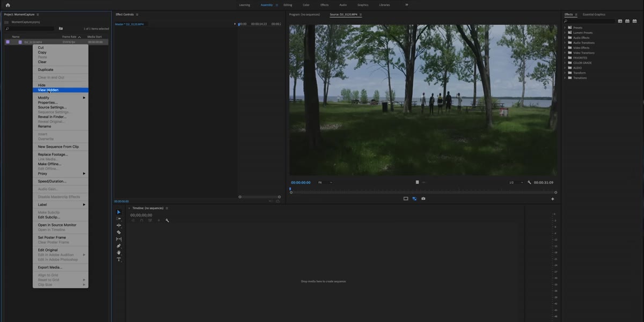Choose Set Poster Frame in context menu

tap(61, 237)
